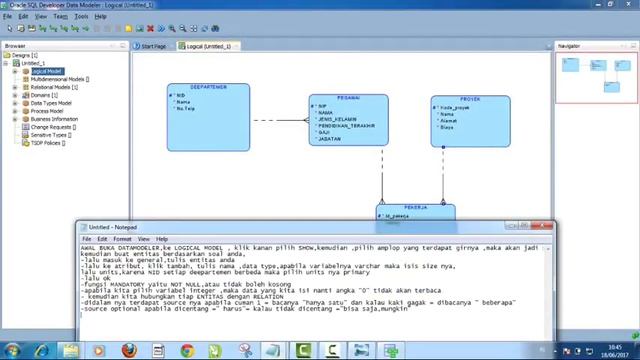Click the Kode_proyek attribute in PROYEK
Image resolution: width=640 pixels, height=360 pixels.
[x=454, y=108]
